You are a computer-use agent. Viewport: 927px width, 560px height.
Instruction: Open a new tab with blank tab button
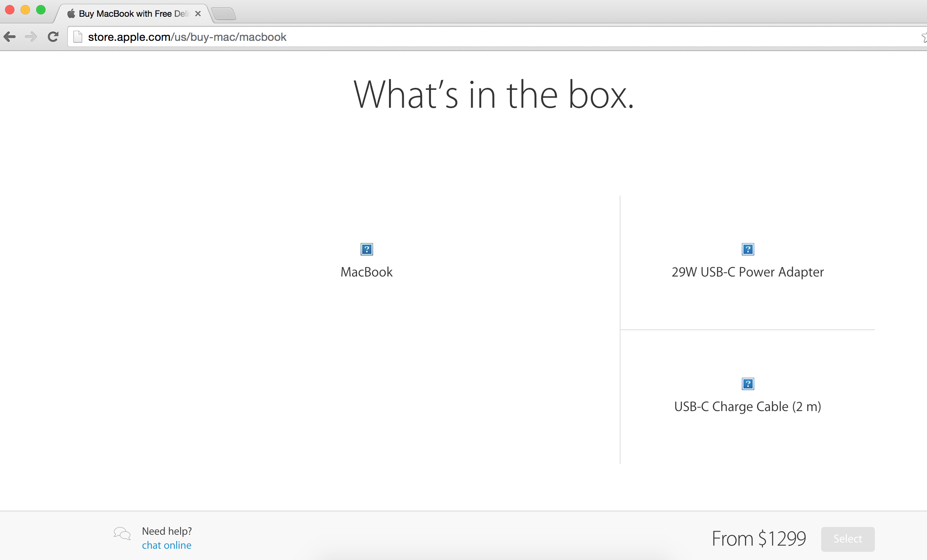[x=224, y=14]
